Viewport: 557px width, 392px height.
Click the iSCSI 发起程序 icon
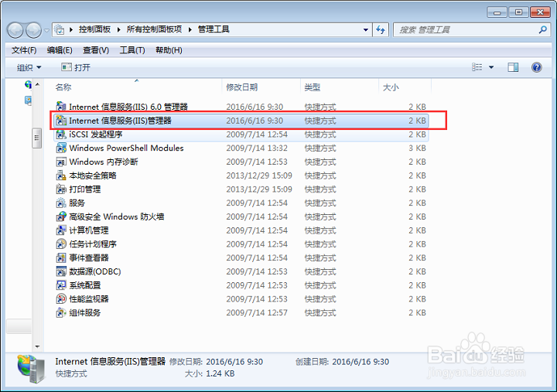click(x=61, y=135)
